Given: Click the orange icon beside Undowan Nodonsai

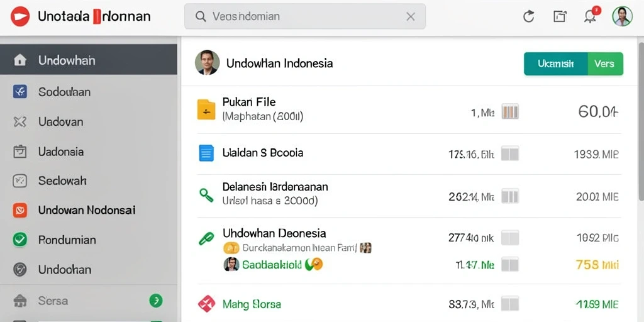Looking at the screenshot, I should (x=19, y=210).
